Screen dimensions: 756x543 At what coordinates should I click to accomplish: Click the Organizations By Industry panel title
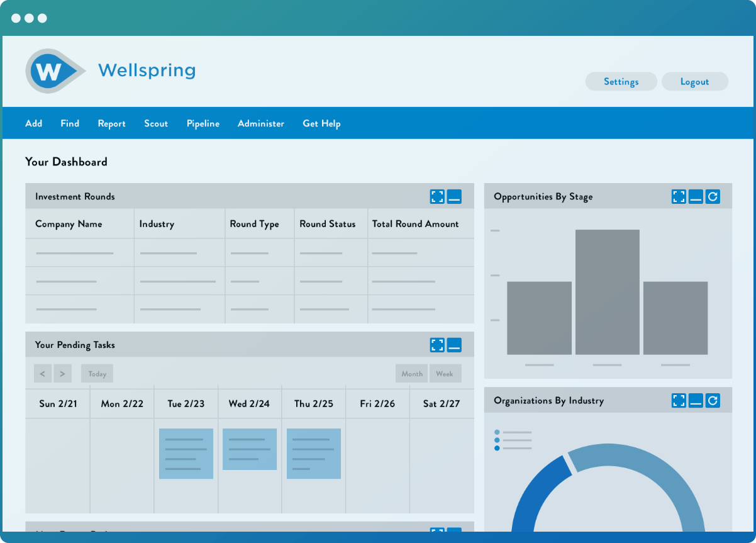tap(548, 400)
